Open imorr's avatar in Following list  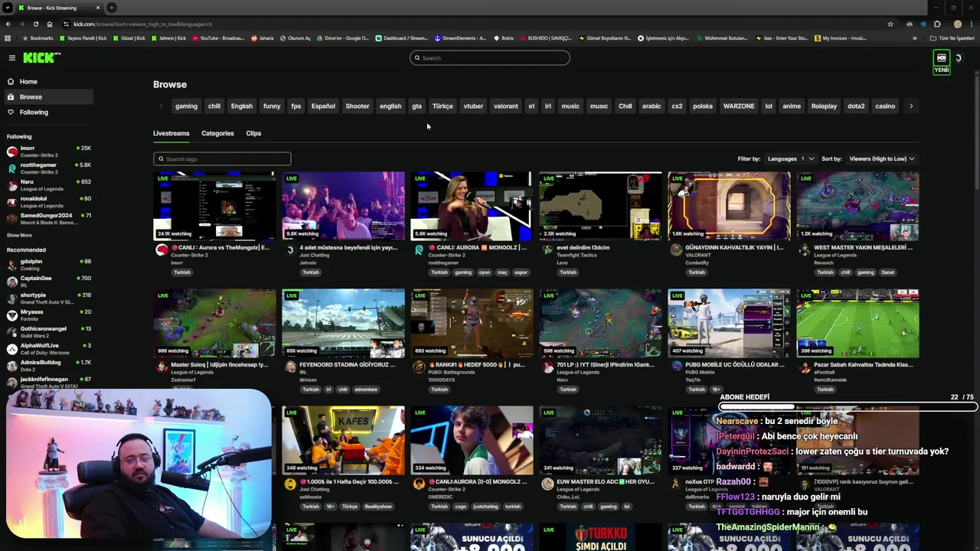click(11, 151)
